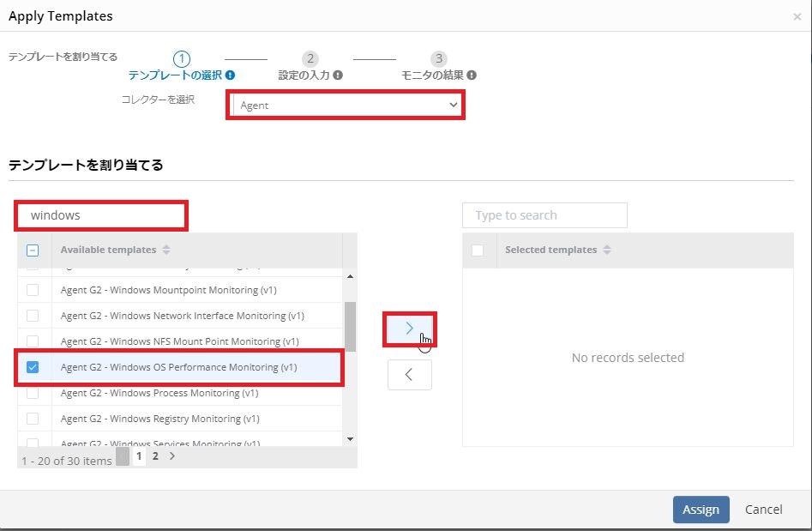Go to page 2 of templates
The width and height of the screenshot is (812, 531).
pos(155,456)
